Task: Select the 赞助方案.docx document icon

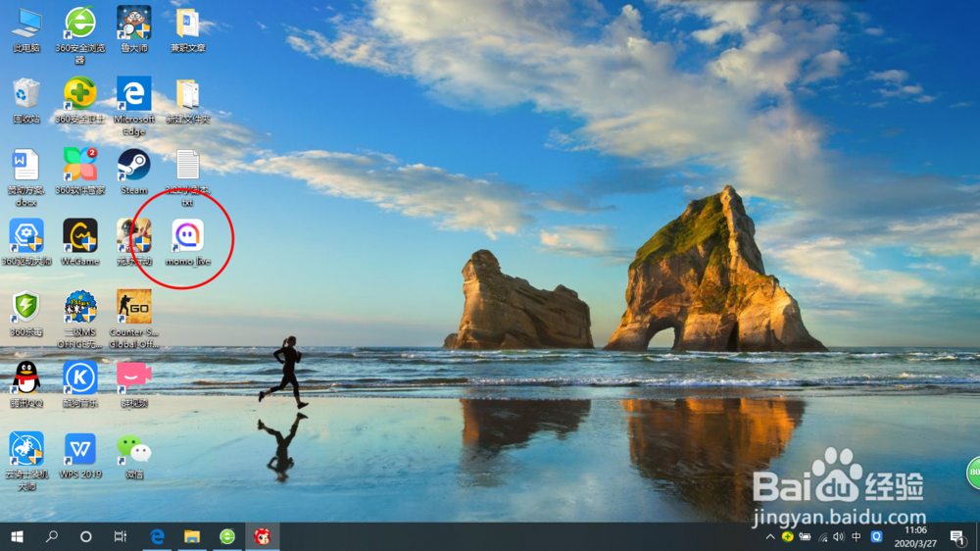Action: 26,177
